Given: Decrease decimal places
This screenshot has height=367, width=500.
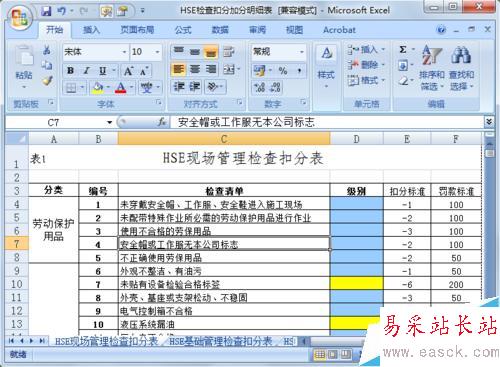Looking at the screenshot, I should (x=275, y=88).
